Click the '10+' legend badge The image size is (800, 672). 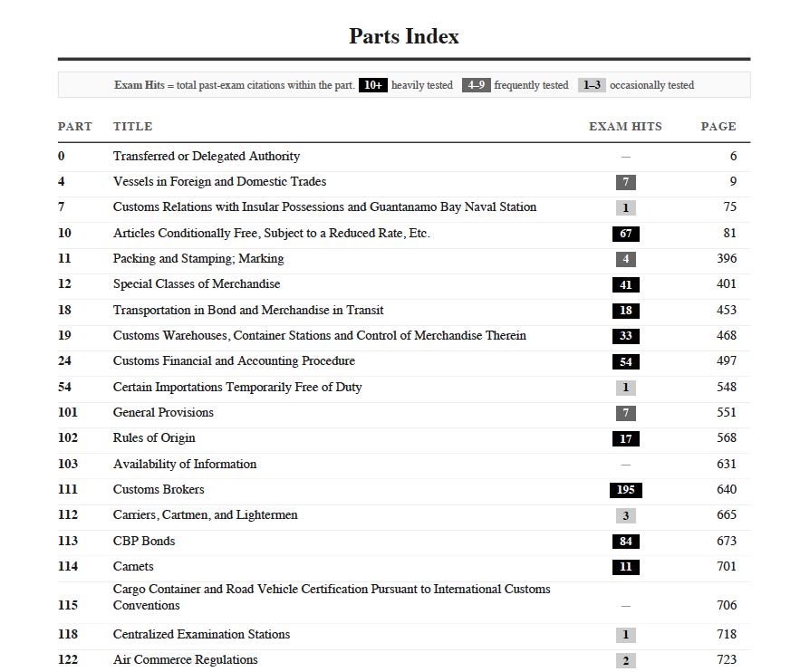(373, 85)
